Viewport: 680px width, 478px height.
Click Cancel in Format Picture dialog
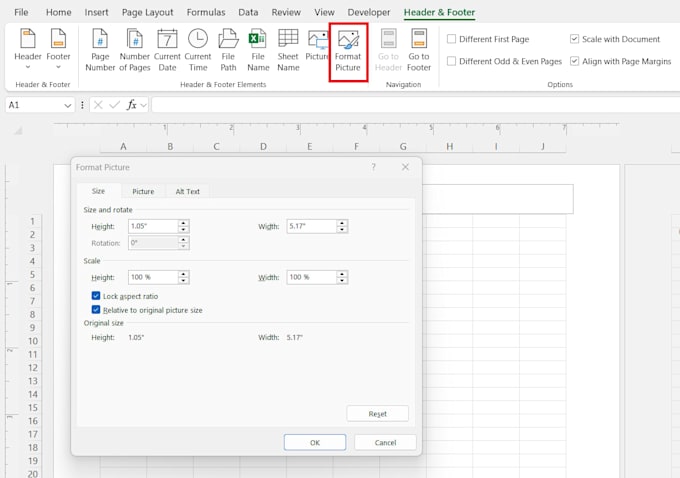[x=385, y=442]
